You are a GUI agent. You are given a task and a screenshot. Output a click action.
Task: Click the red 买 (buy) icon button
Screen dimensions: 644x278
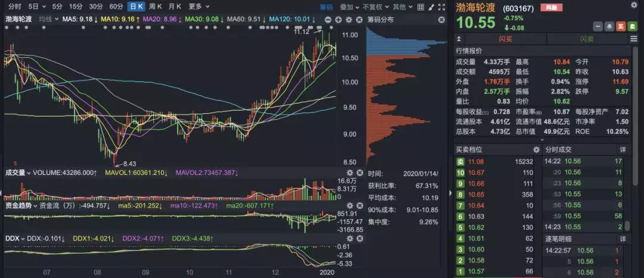pos(620,27)
